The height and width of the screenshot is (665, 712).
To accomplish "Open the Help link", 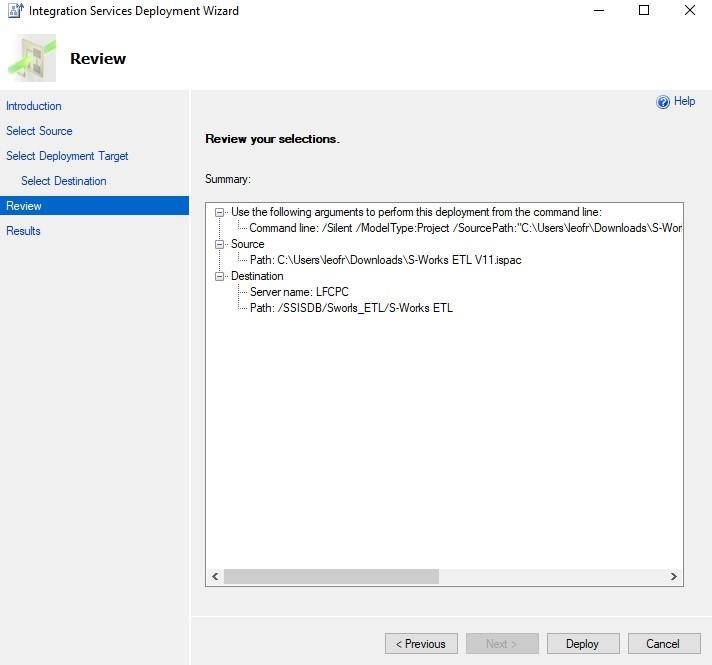I will 684,101.
